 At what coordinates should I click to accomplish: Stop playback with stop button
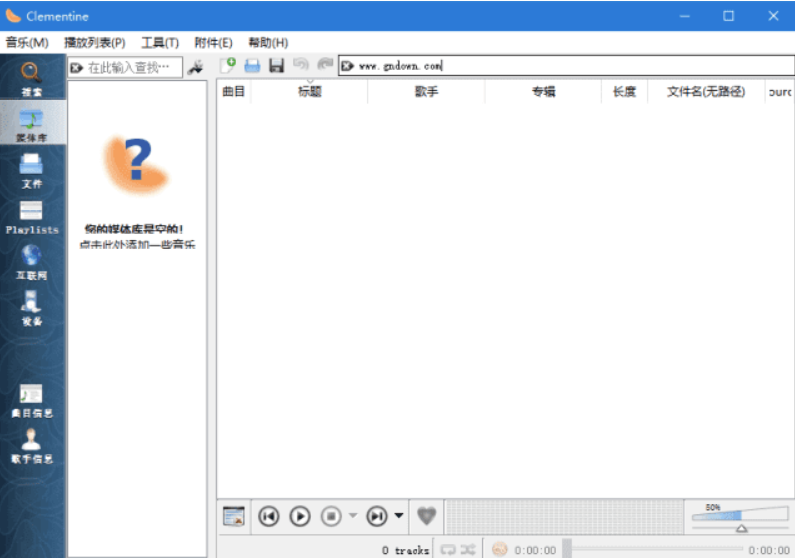click(331, 516)
